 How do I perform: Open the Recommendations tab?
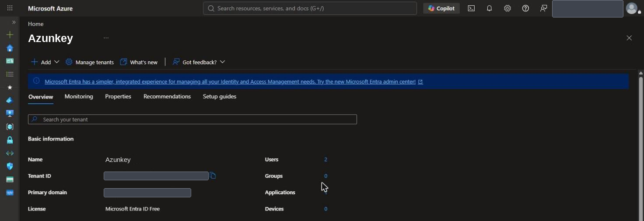[167, 97]
